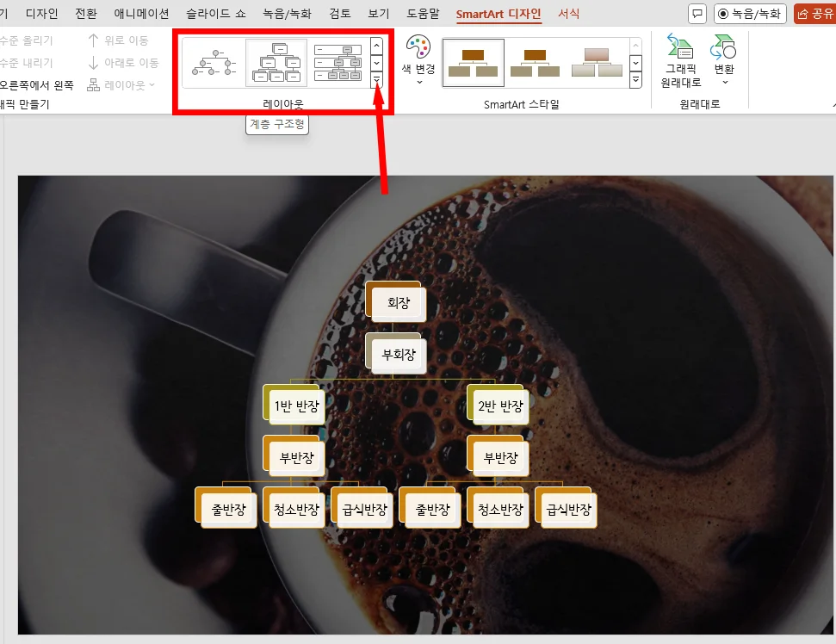
Task: Click 아래로 이동 move down button
Action: (x=123, y=63)
